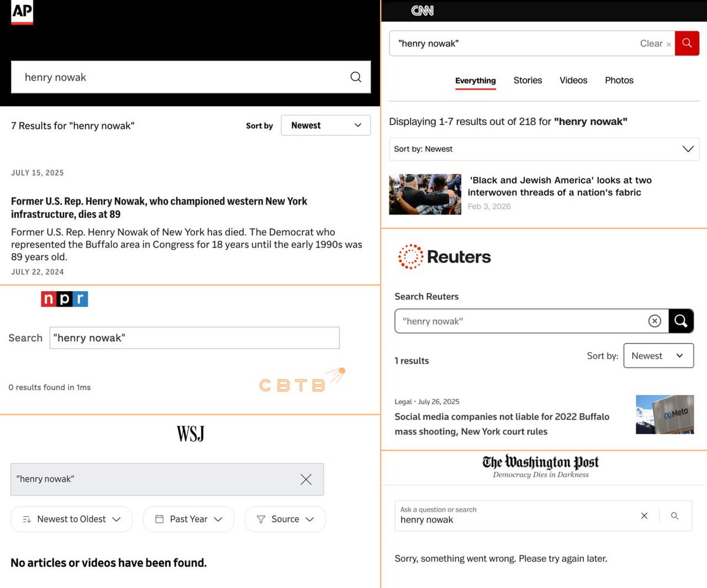Open the Black and Jewish America headline

point(560,186)
